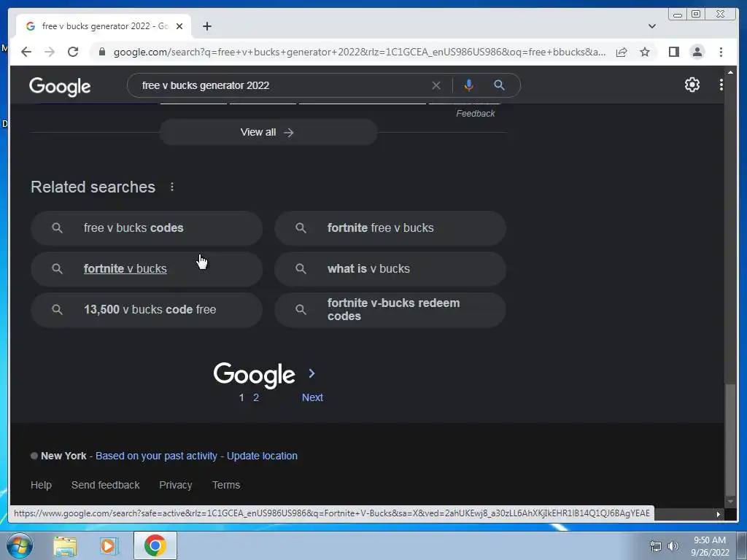This screenshot has width=747, height=560.
Task: Open network tray icon
Action: [x=656, y=546]
